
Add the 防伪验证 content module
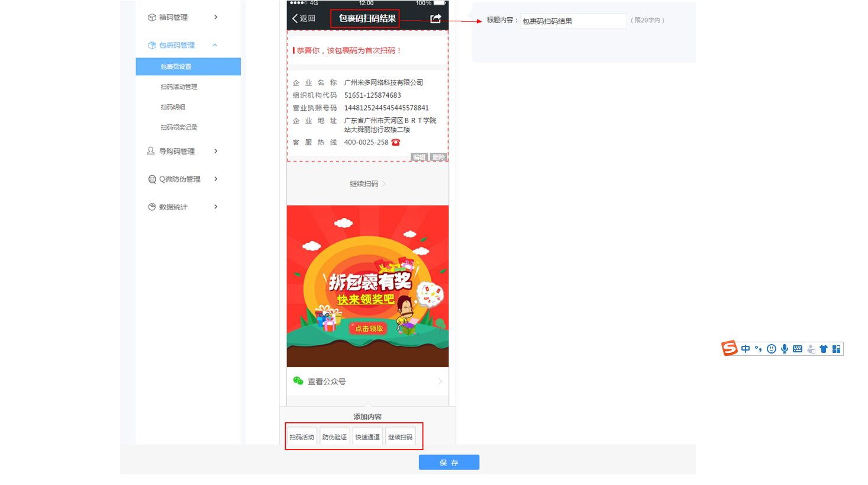pos(334,437)
